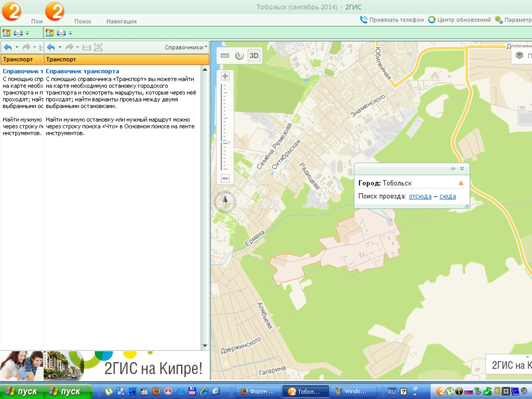
Task: Click the 'Радищева' street label
Action: 309,176
